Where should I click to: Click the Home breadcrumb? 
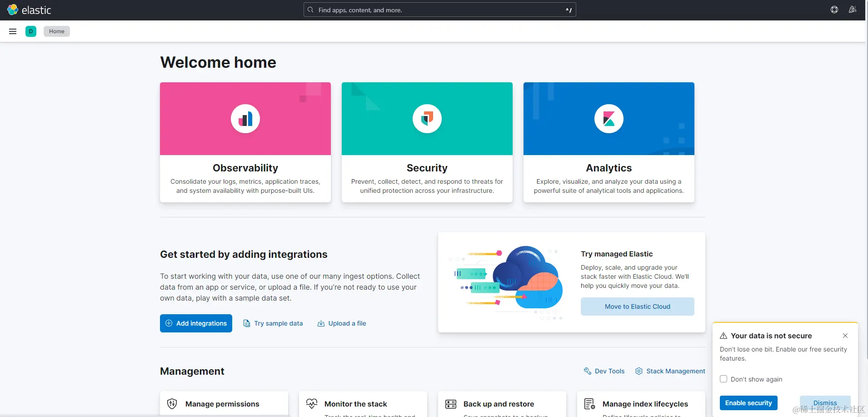[57, 31]
